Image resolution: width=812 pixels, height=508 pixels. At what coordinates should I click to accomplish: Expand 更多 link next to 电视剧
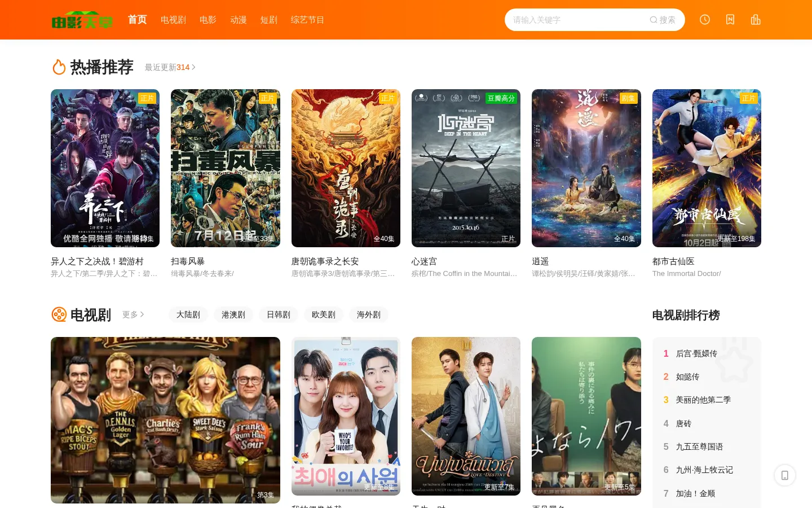(x=134, y=314)
